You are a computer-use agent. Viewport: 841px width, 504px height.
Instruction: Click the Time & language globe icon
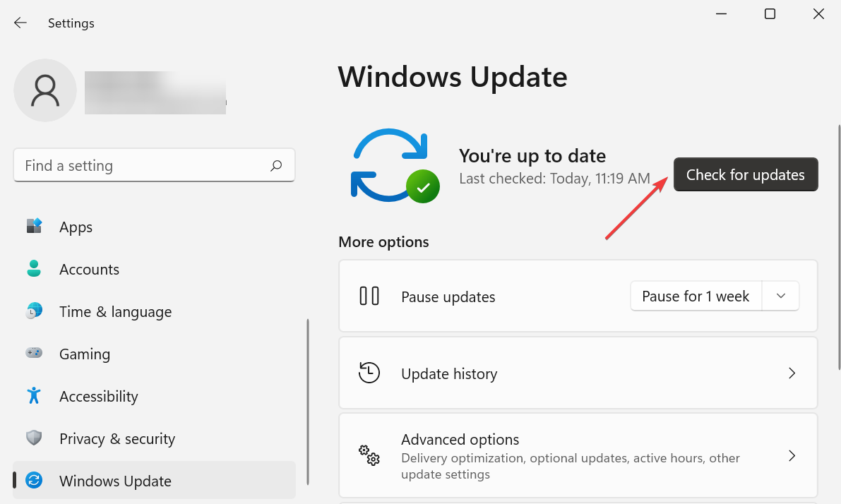(33, 311)
